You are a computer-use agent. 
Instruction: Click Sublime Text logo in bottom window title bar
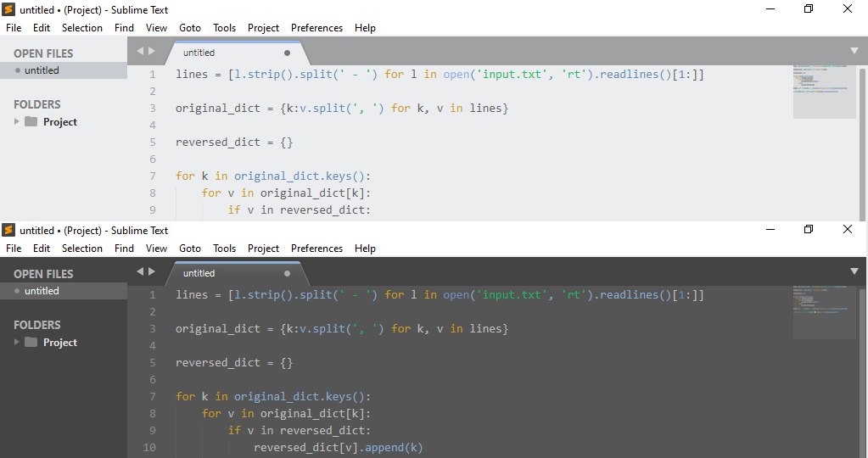[8, 230]
